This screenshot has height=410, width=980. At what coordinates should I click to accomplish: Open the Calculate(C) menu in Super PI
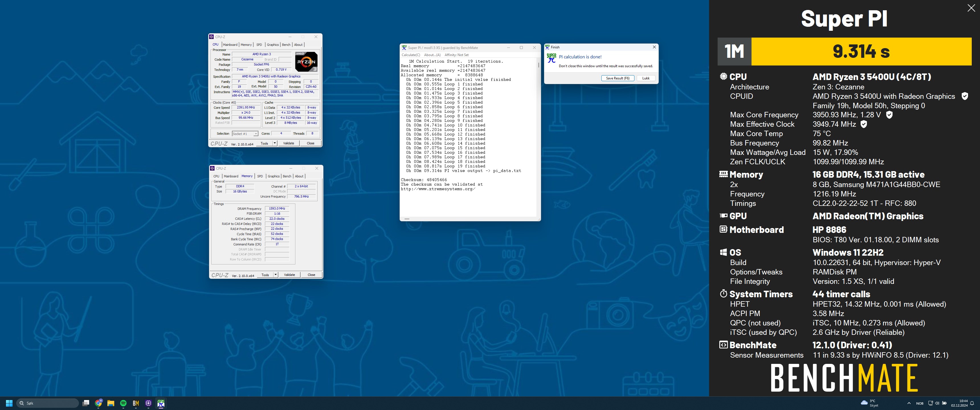[x=411, y=55]
